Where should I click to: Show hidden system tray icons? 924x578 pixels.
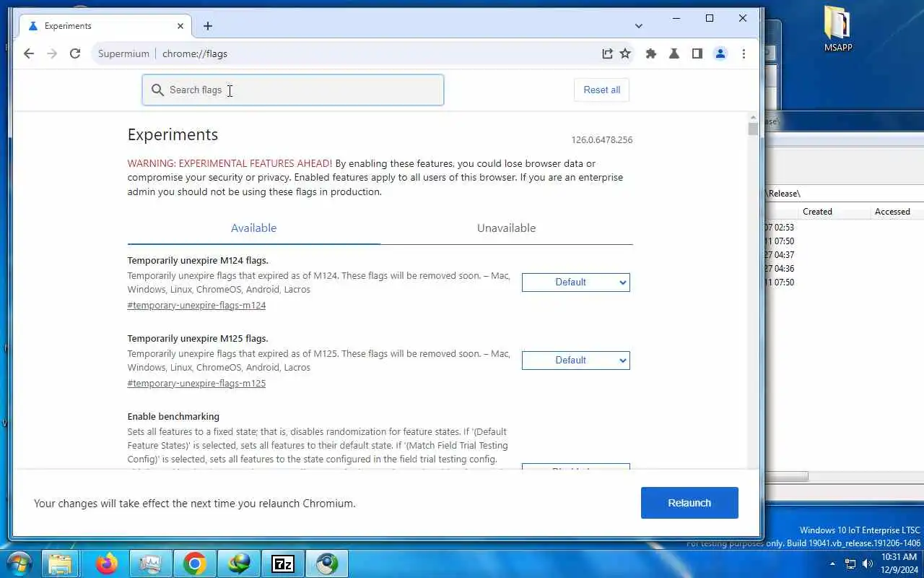click(832, 564)
